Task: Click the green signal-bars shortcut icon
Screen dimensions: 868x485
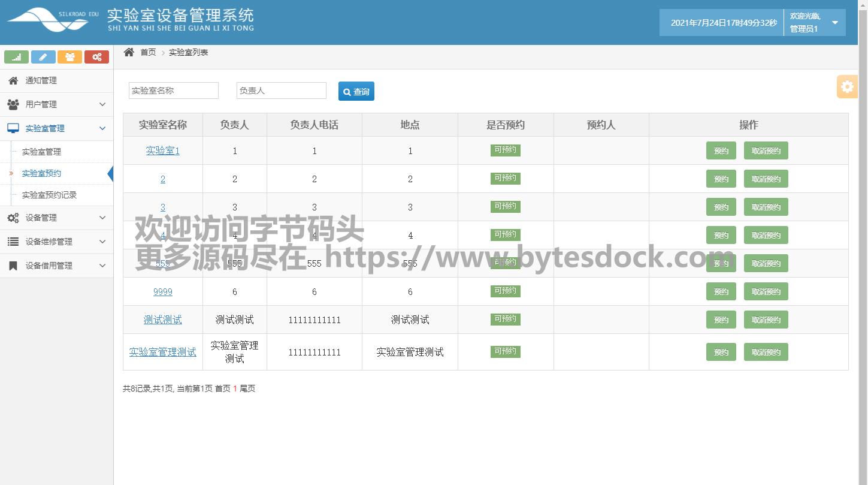Action: [17, 57]
